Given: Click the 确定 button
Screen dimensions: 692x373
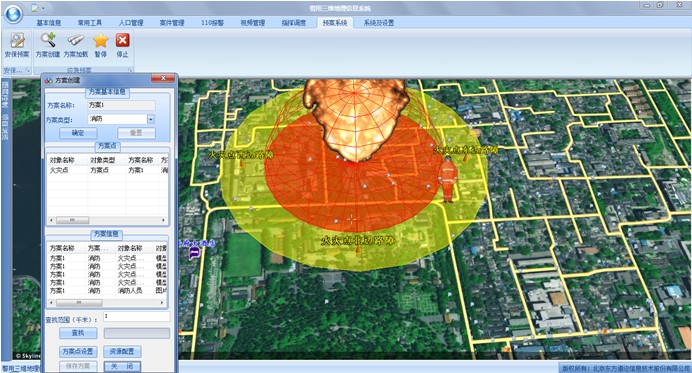Looking at the screenshot, I should click(78, 132).
